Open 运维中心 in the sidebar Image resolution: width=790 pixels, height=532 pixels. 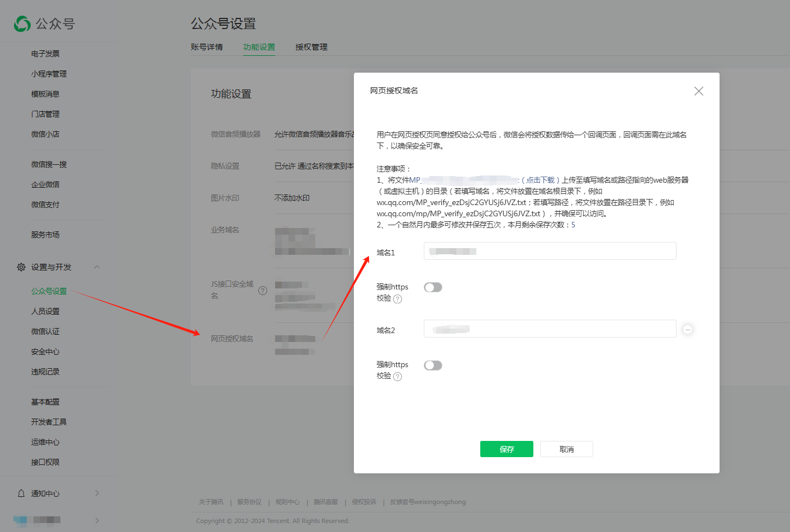point(45,442)
